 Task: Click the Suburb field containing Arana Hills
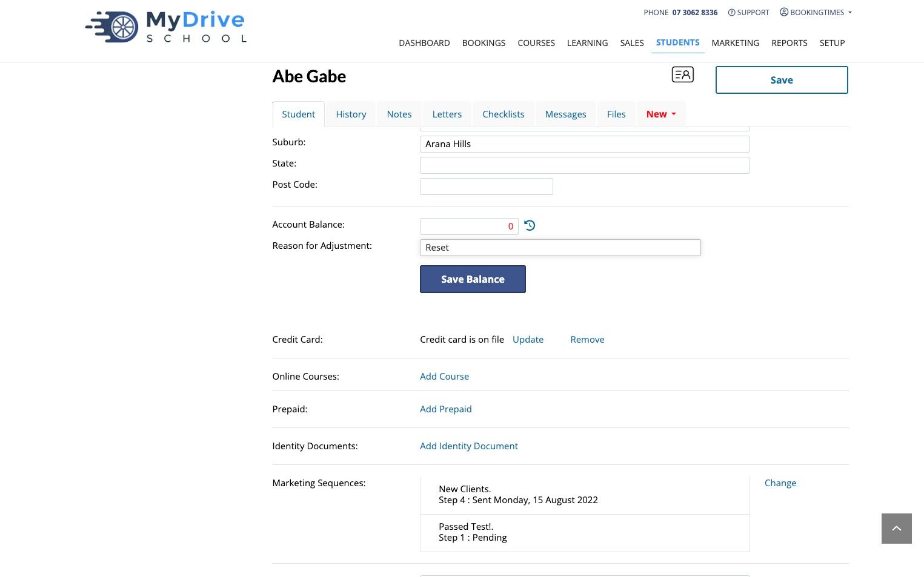click(x=585, y=144)
